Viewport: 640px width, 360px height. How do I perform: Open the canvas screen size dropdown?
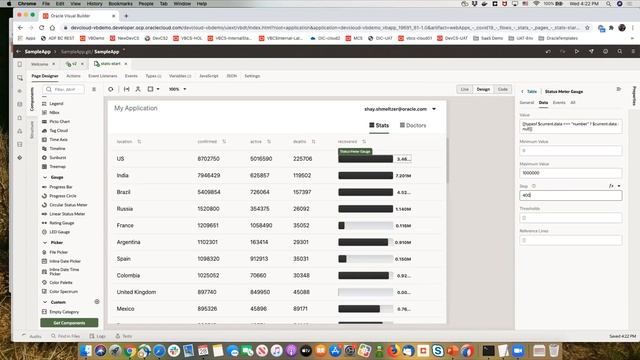coord(153,89)
